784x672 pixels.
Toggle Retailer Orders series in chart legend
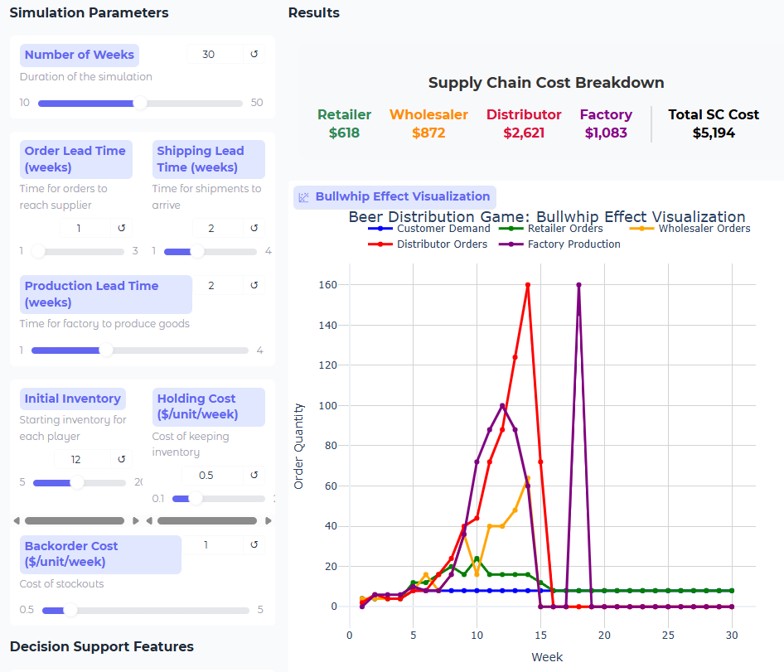tap(550, 229)
